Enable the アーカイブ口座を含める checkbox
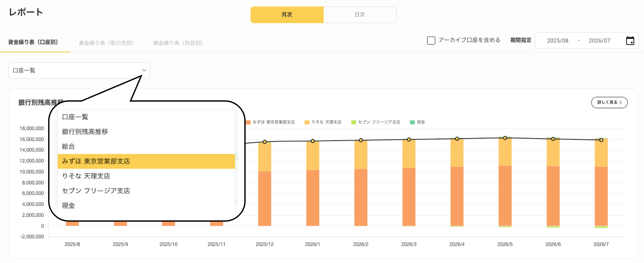The height and width of the screenshot is (263, 644). 431,40
